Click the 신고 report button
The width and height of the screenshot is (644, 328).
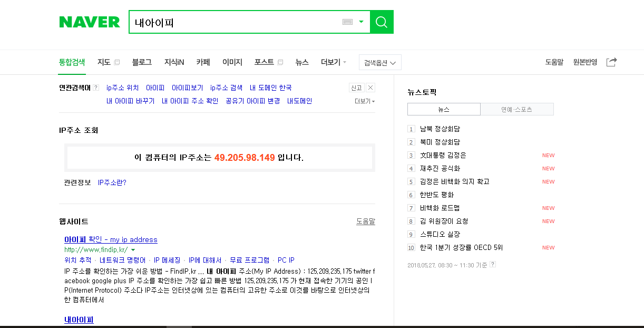(357, 88)
